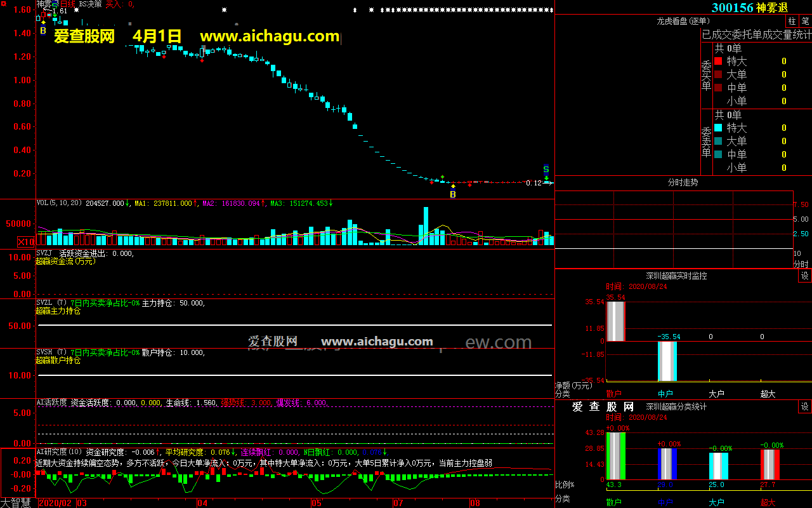Click the yellow B buy signal near 1.40
Screen dimensions: 812x508
[x=43, y=29]
